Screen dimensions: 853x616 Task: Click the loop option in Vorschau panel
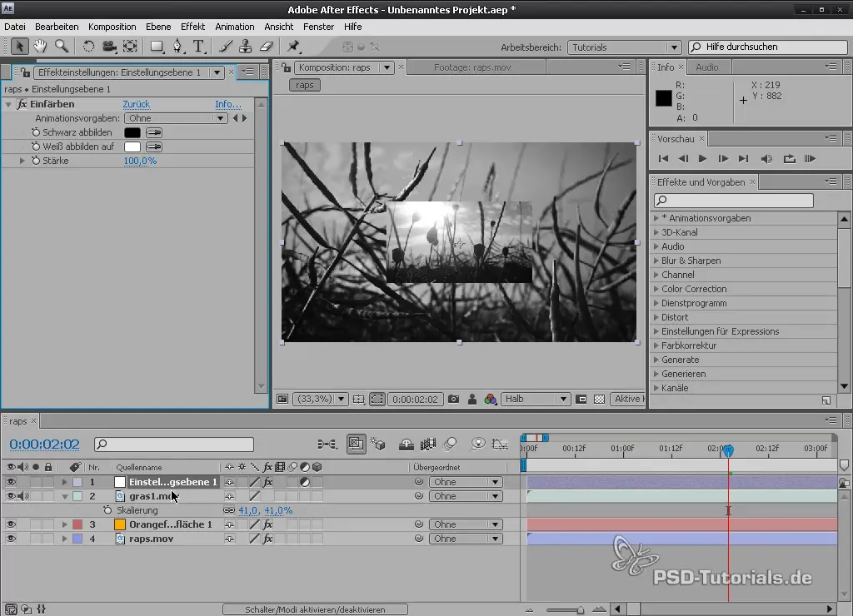click(x=790, y=159)
